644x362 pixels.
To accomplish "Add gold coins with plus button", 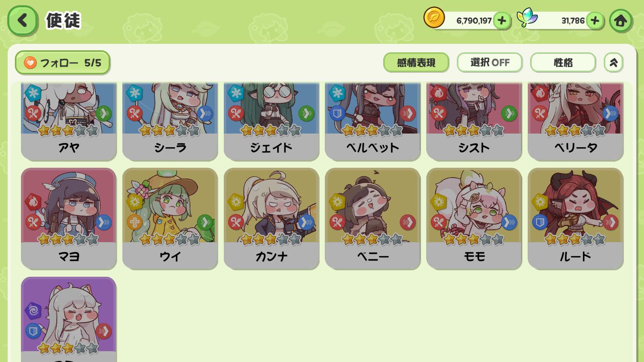I will coord(502,21).
